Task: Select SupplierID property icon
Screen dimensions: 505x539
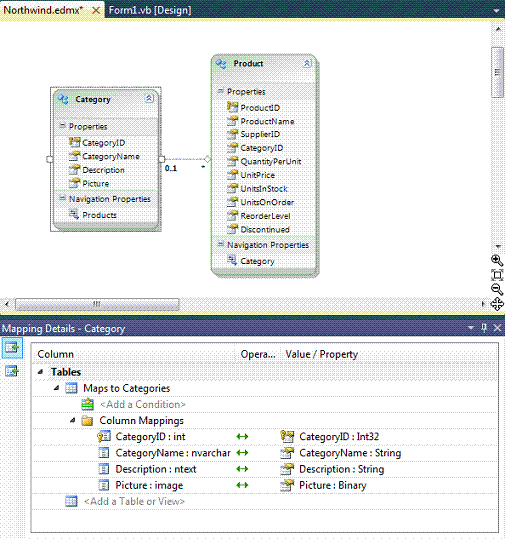Action: pos(232,134)
